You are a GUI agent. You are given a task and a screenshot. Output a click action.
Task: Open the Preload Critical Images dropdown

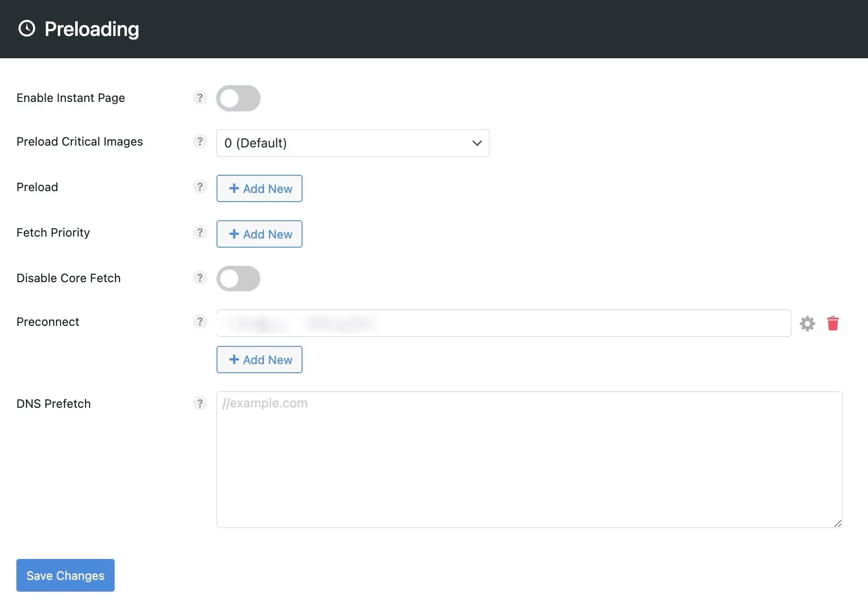click(353, 143)
